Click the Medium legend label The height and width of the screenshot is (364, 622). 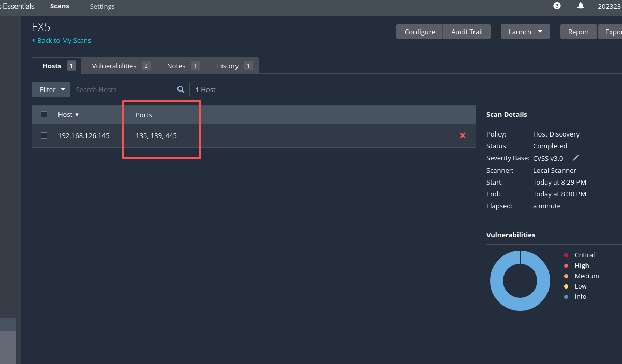click(587, 276)
